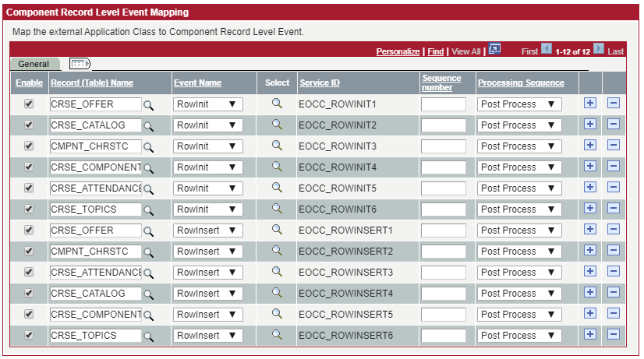Click Select magnifier for EOCC_ROWINIT3 row
644x359 pixels.
pos(277,146)
